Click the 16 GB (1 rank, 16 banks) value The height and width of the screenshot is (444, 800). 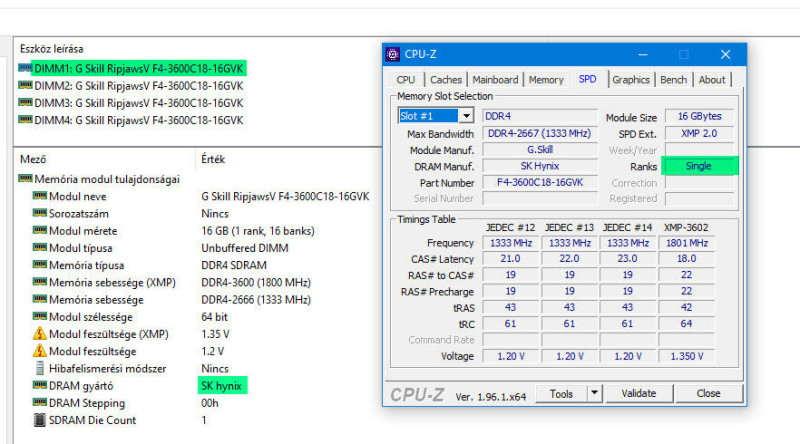(x=258, y=231)
